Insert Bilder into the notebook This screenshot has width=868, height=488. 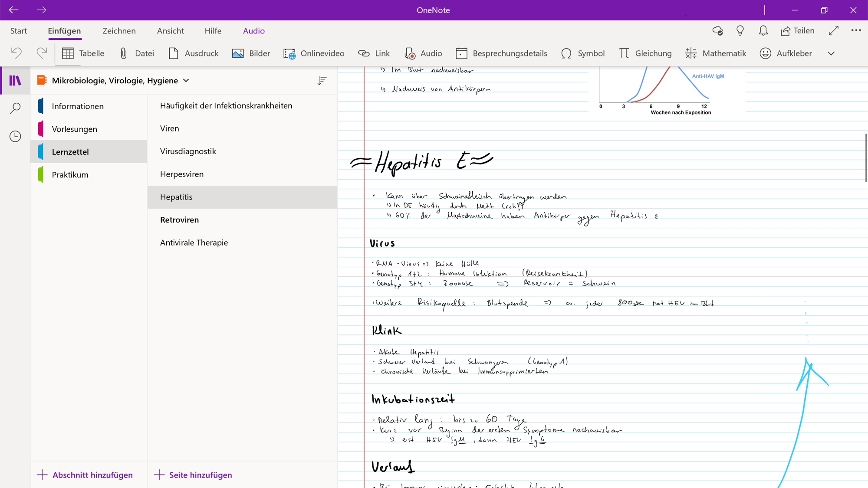(251, 53)
